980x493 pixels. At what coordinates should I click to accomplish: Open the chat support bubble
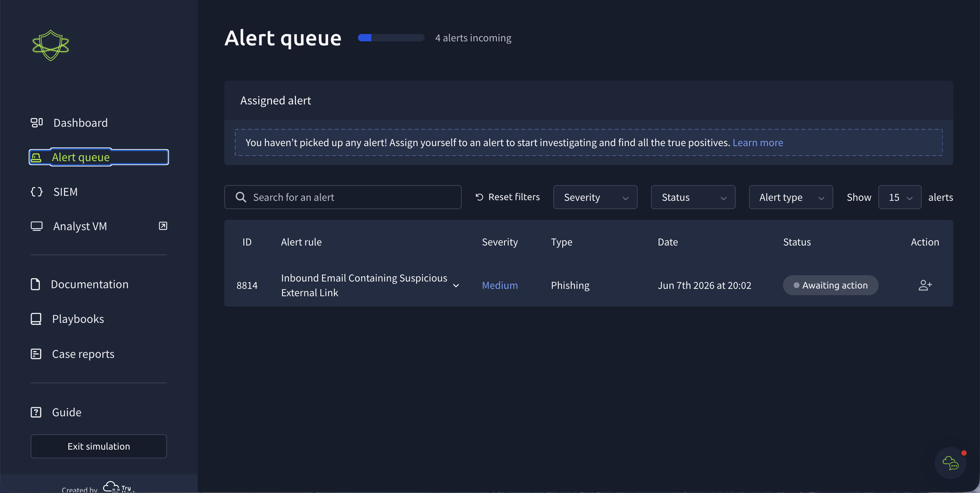point(950,463)
